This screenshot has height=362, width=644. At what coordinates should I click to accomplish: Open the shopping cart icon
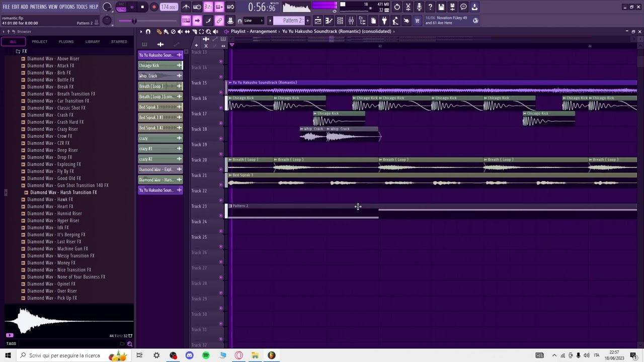(417, 21)
